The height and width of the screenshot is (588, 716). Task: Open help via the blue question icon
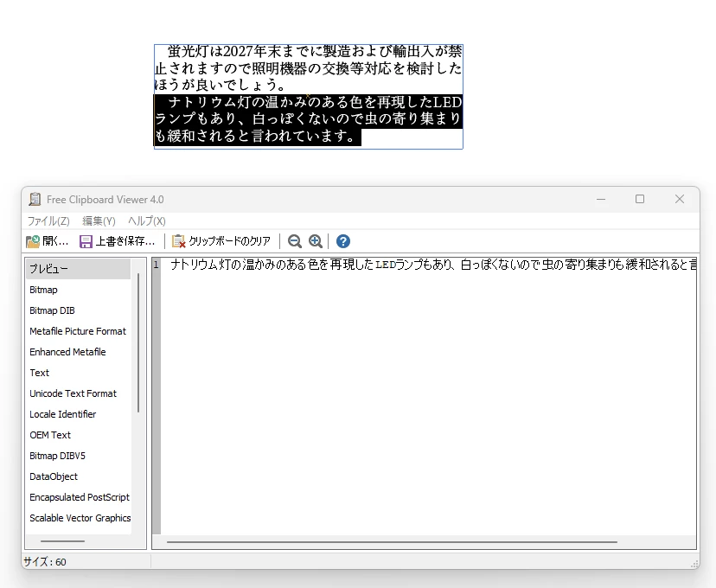pos(343,241)
